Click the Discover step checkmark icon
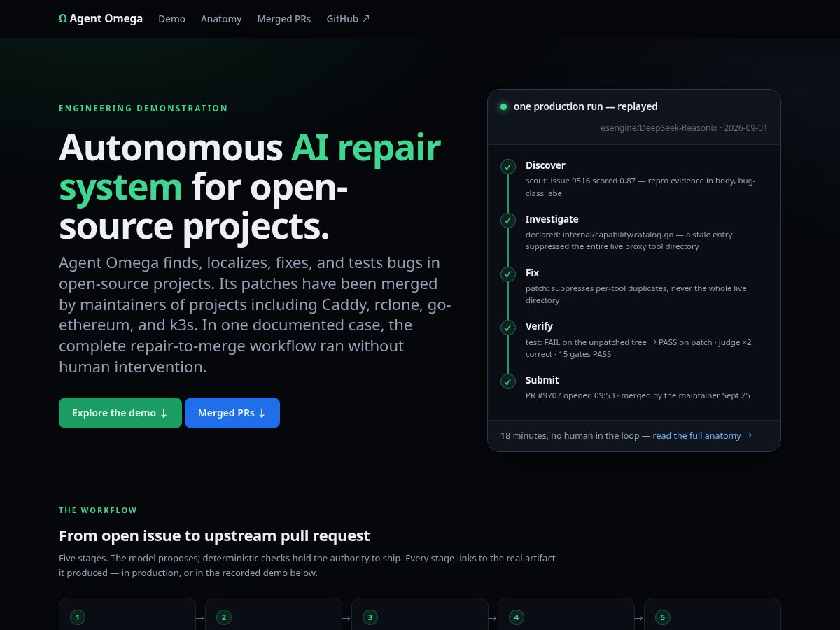This screenshot has height=630, width=840. [x=508, y=167]
